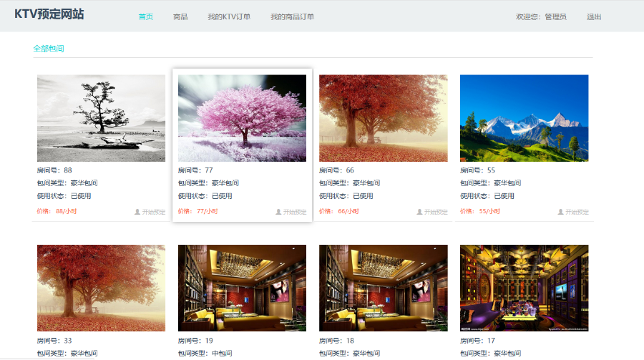Viewport: 644px width, 360px height.
Task: Click the 房间号: 88 text
Action: (x=54, y=170)
